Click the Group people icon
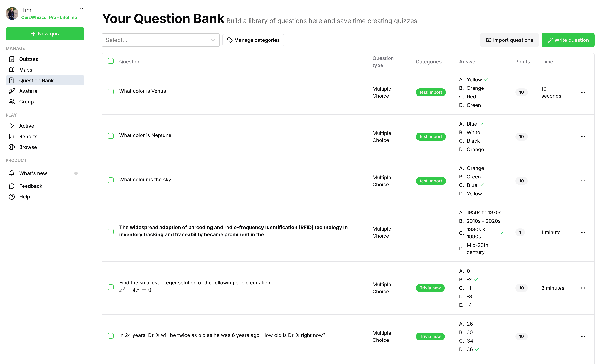Image resolution: width=606 pixels, height=364 pixels. click(12, 102)
